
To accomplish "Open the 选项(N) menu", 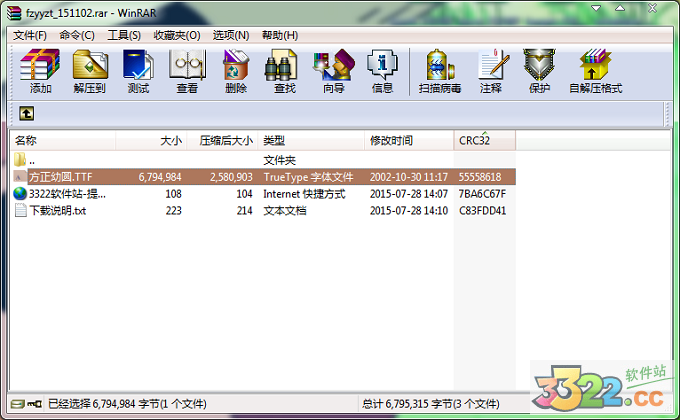I will pyautogui.click(x=231, y=35).
